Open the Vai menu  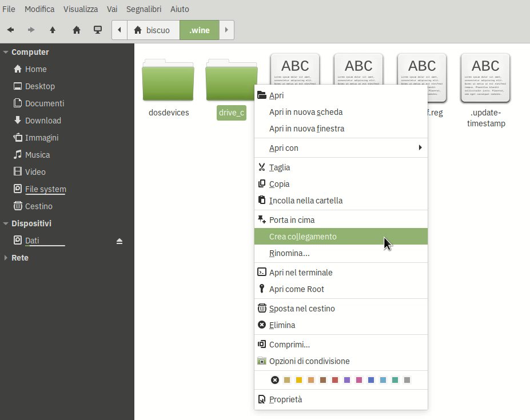(112, 9)
